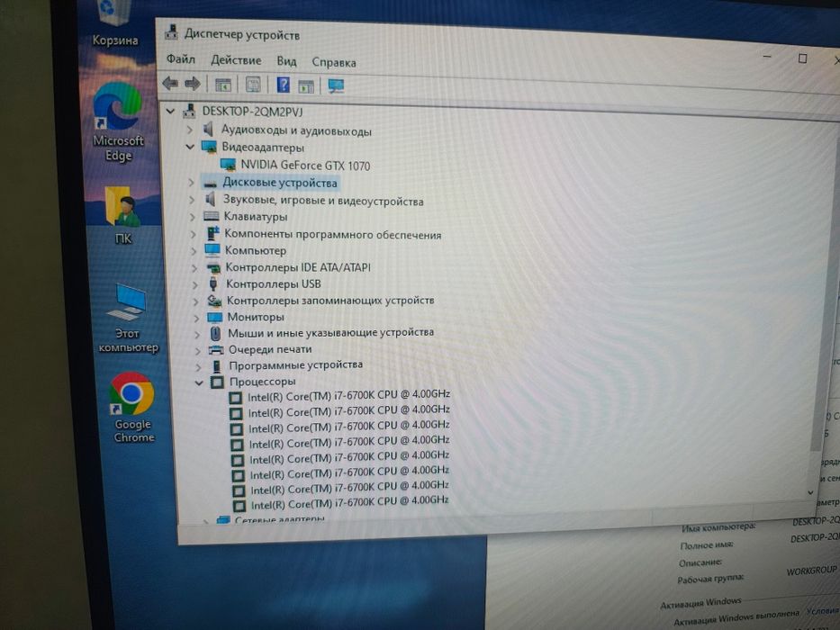Select the Процессоры row label
Screen dimensions: 840x630
pyautogui.click(x=263, y=382)
